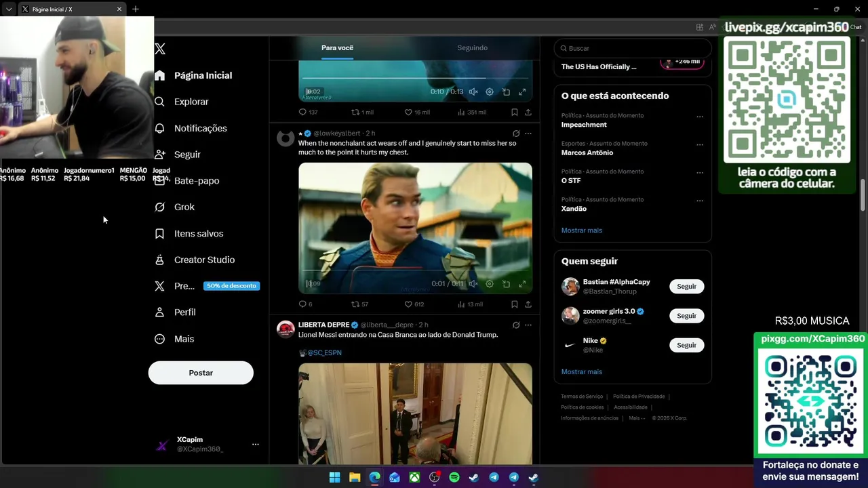View analytics showing 351 mil views
Screen dimensions: 868x488
(471, 112)
